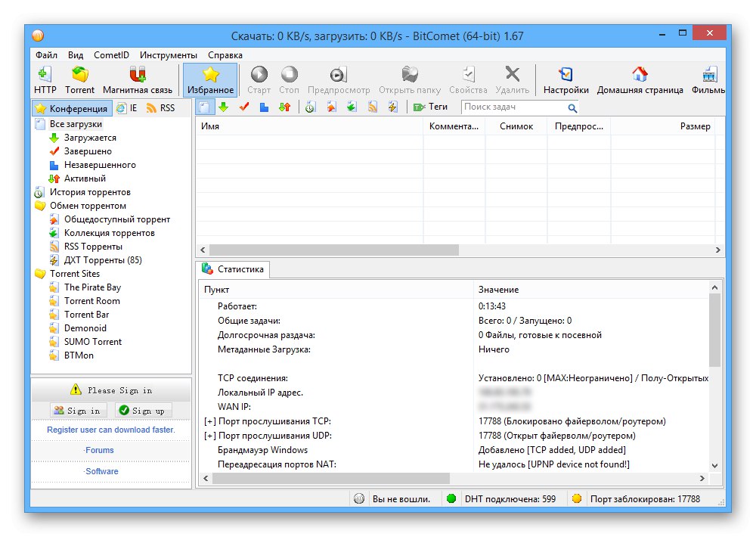
Task: Click the Магнитная связь magnet icon
Action: point(138,75)
